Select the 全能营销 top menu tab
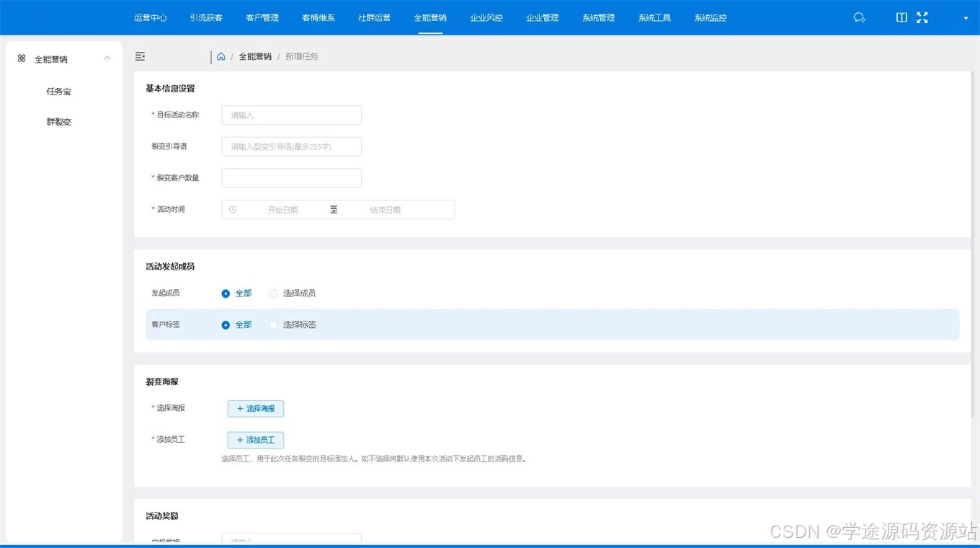The image size is (980, 548). click(430, 18)
